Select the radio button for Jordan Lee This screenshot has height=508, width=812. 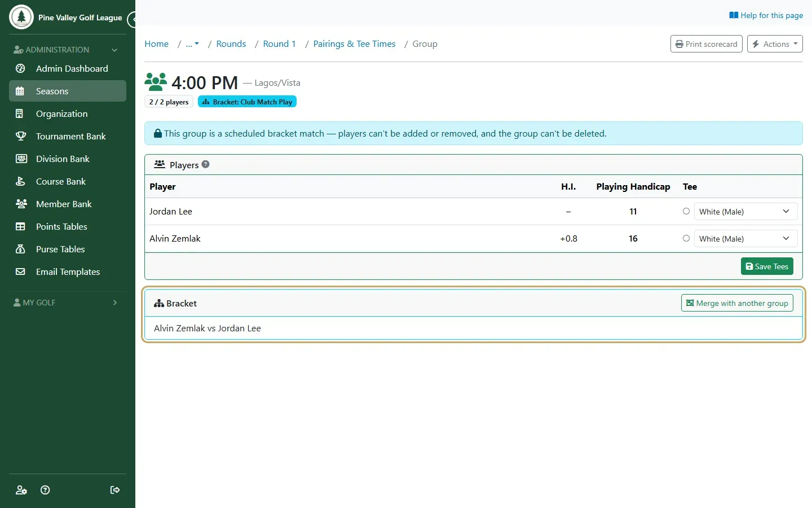pyautogui.click(x=686, y=211)
